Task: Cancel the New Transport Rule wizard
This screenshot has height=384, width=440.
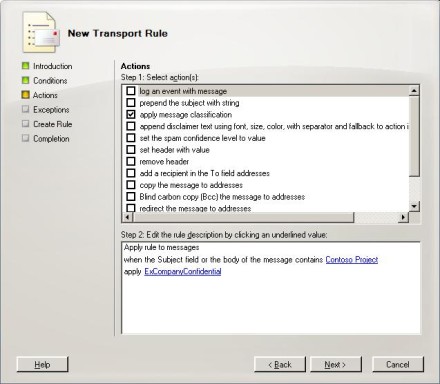Action: click(x=398, y=364)
